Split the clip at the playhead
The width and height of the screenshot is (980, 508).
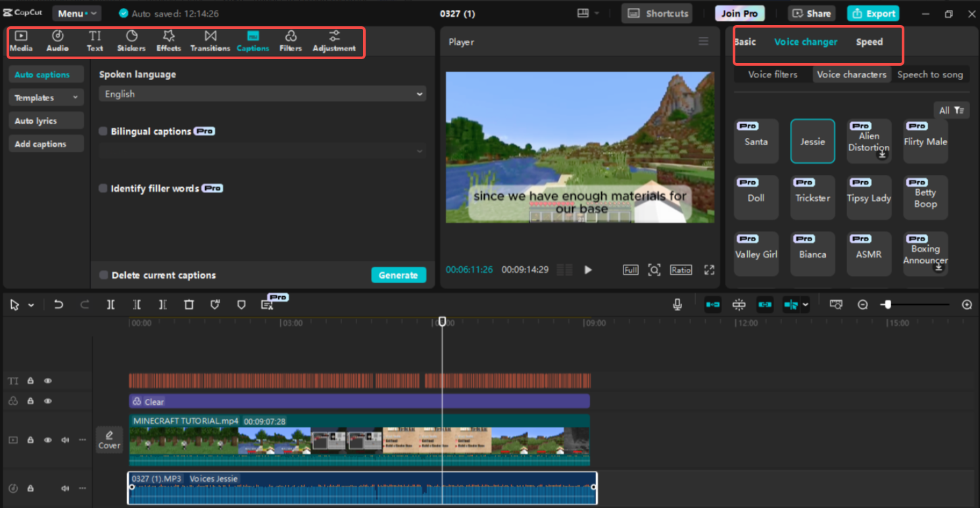pyautogui.click(x=110, y=305)
